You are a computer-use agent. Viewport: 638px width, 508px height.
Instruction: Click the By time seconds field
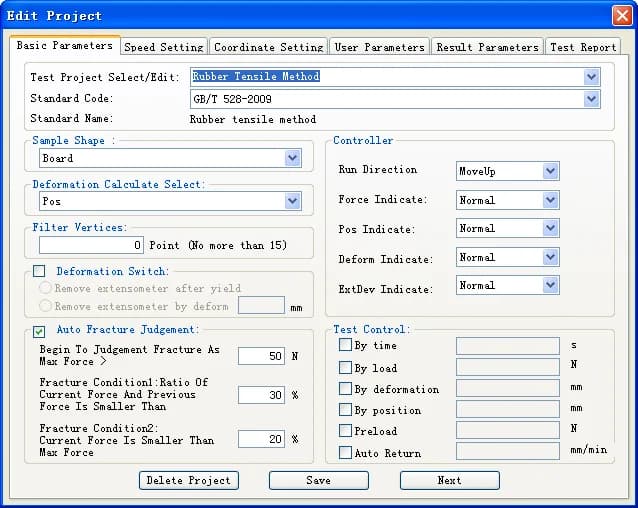pos(508,346)
